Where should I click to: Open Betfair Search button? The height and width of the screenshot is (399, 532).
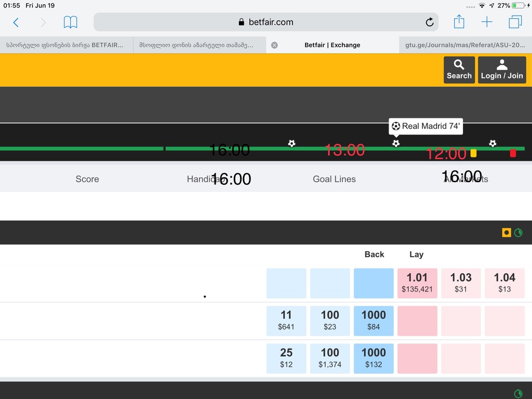pyautogui.click(x=459, y=70)
